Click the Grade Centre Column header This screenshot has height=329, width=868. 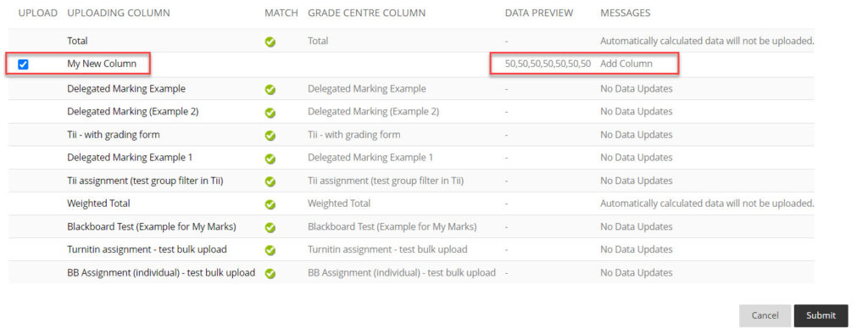366,13
